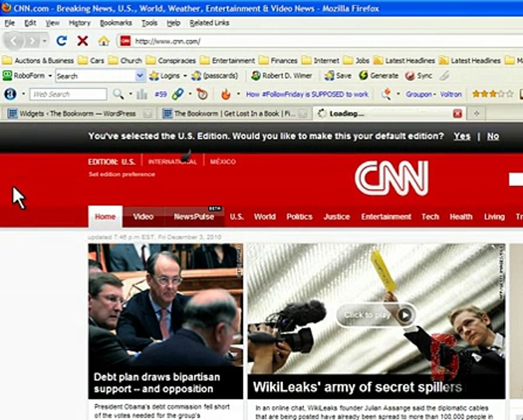Go to CNN Entertainment section
This screenshot has height=420, width=523.
pyautogui.click(x=386, y=216)
